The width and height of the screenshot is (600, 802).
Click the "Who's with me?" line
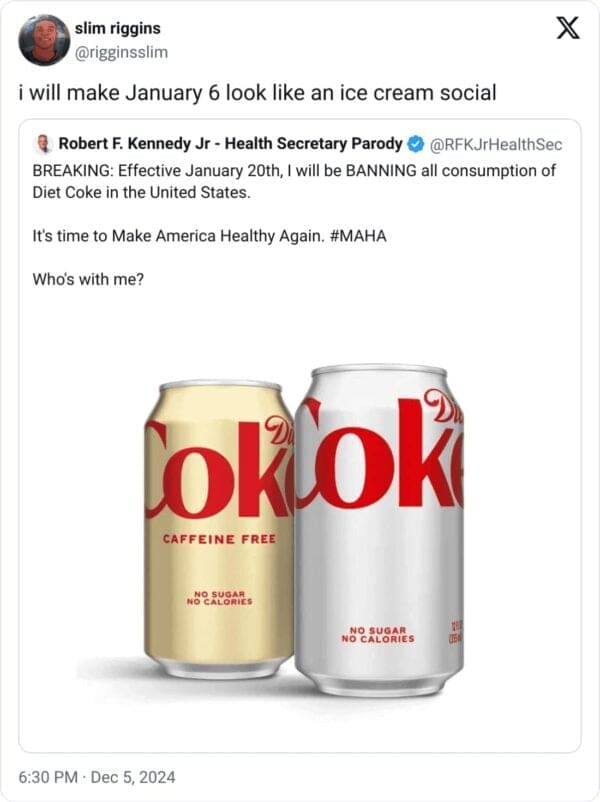tap(88, 279)
